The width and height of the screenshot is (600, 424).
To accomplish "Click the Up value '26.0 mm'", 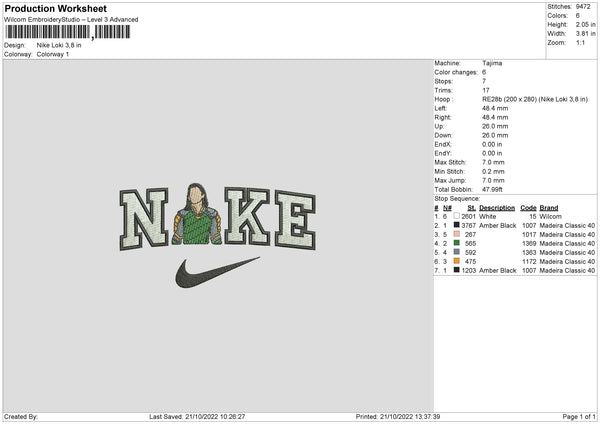I will coord(495,126).
